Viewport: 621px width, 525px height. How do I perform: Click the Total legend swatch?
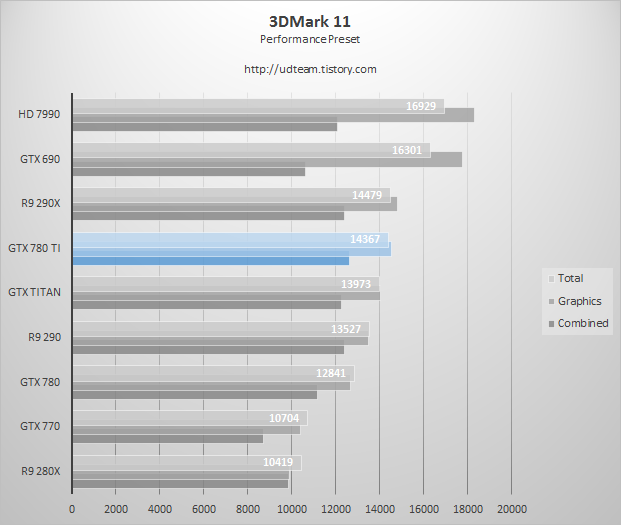tap(551, 279)
